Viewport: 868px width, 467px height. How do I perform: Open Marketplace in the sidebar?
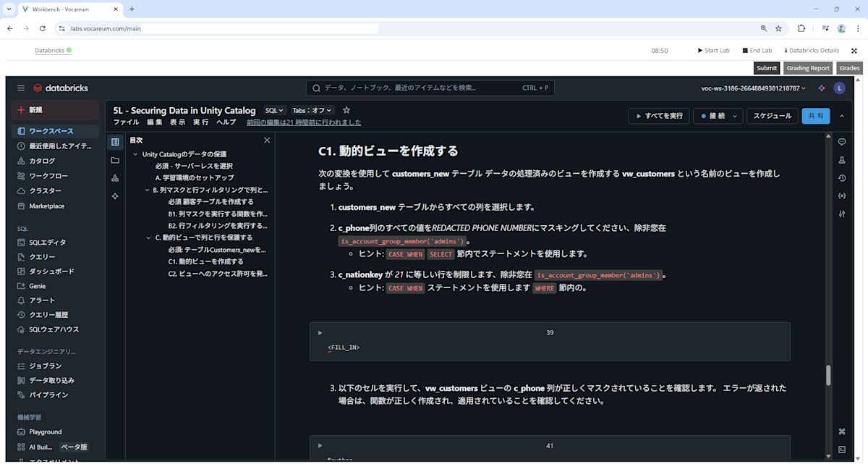pyautogui.click(x=56, y=206)
